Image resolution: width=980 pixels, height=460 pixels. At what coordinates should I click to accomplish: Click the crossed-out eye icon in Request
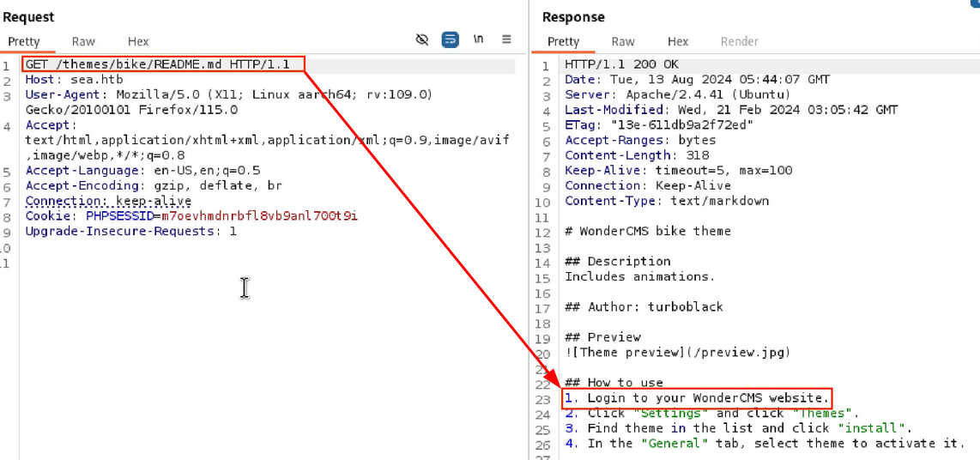click(421, 40)
